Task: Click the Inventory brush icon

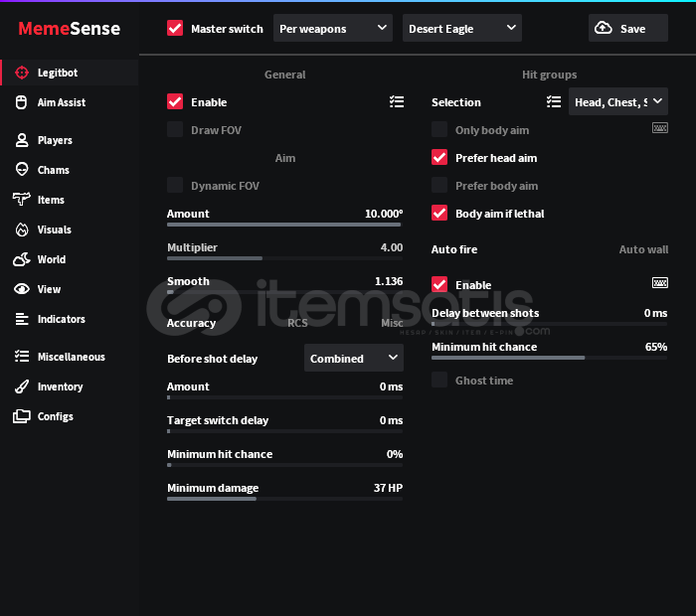Action: coord(21,386)
